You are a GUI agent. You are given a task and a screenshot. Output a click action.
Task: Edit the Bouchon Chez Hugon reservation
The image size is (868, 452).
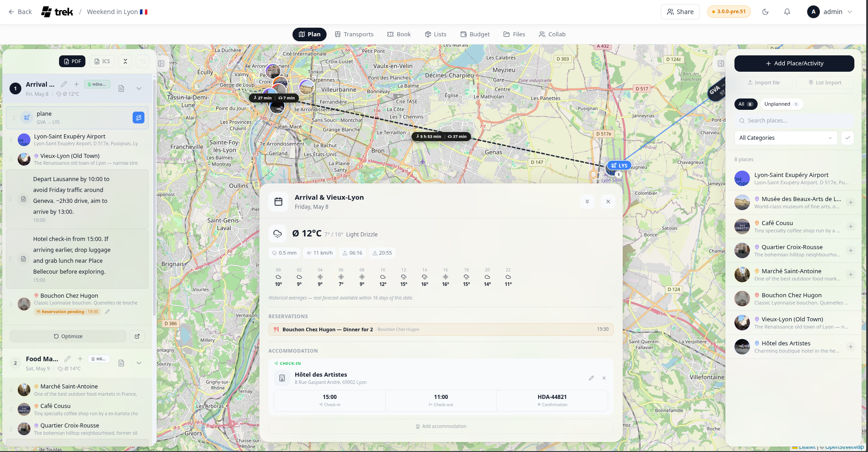tap(108, 312)
